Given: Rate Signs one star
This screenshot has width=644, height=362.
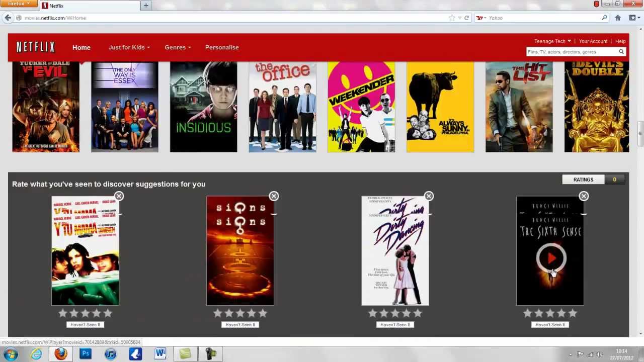Looking at the screenshot, I should pos(218,313).
